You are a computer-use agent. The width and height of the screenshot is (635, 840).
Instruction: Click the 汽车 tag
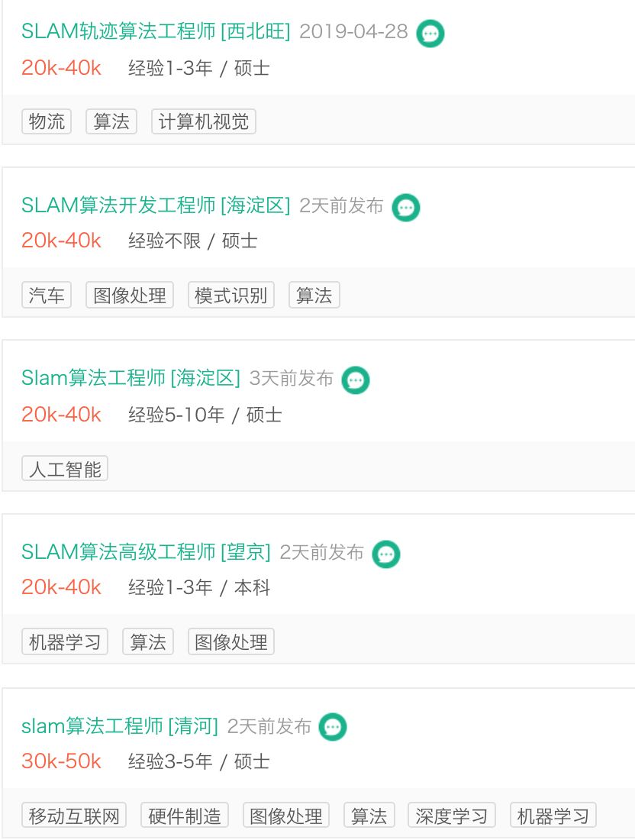click(47, 296)
